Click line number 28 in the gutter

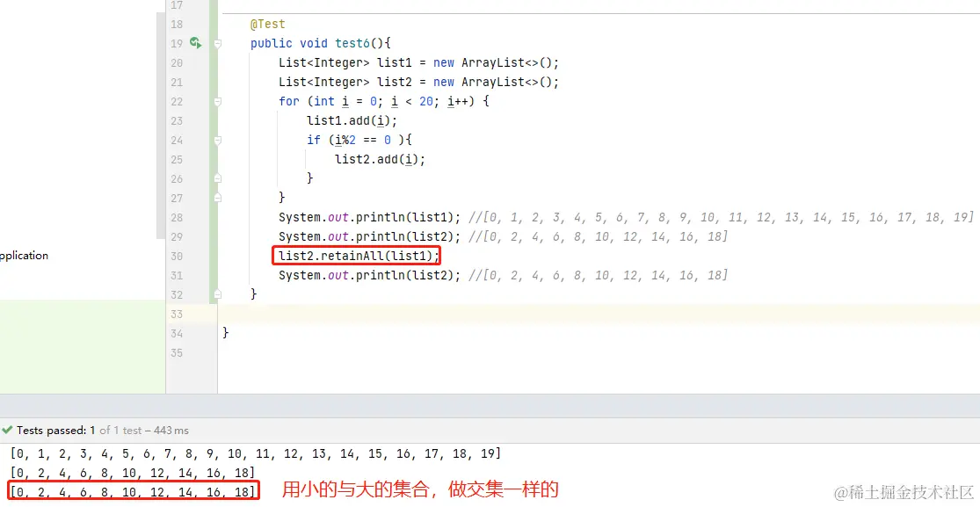tap(177, 217)
